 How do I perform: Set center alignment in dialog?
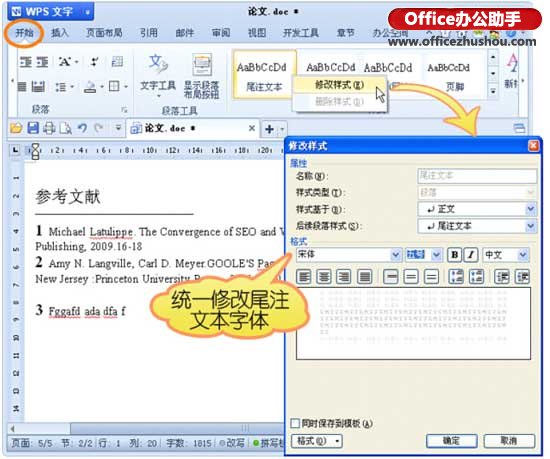(323, 277)
